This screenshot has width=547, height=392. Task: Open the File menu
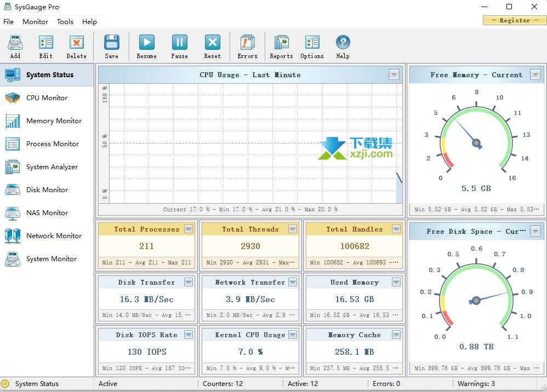click(x=8, y=21)
